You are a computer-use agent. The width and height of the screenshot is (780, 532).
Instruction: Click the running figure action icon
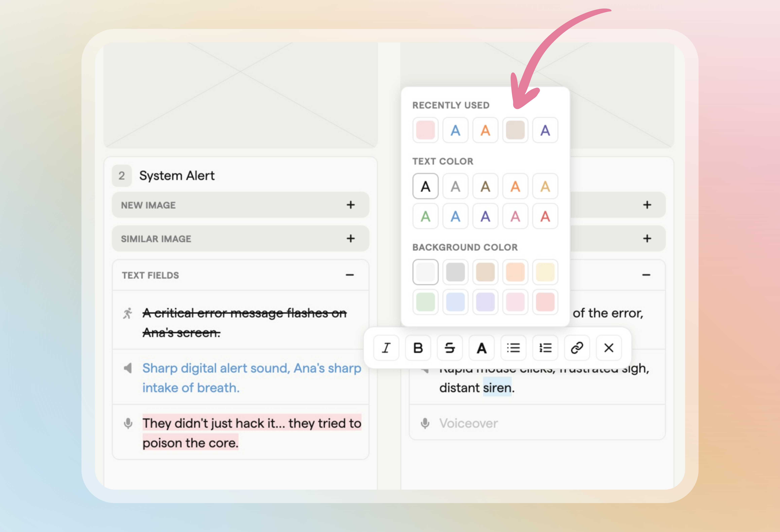pos(128,313)
